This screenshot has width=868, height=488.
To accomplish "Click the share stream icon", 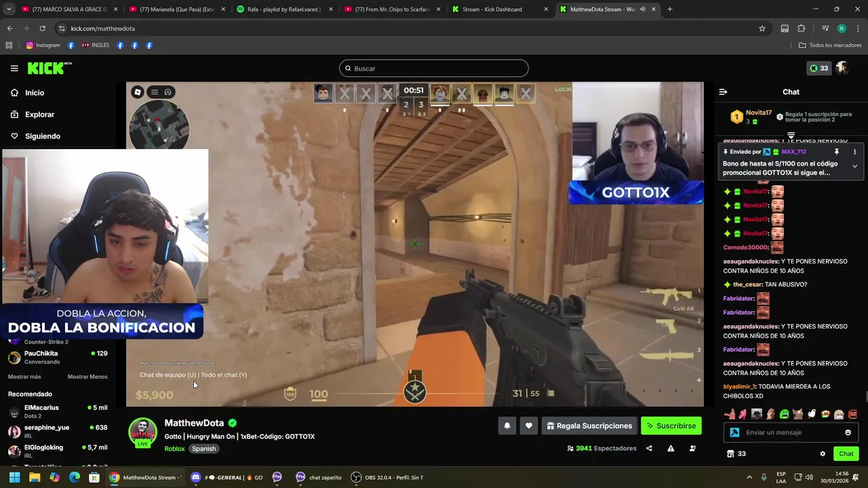I will 649,448.
